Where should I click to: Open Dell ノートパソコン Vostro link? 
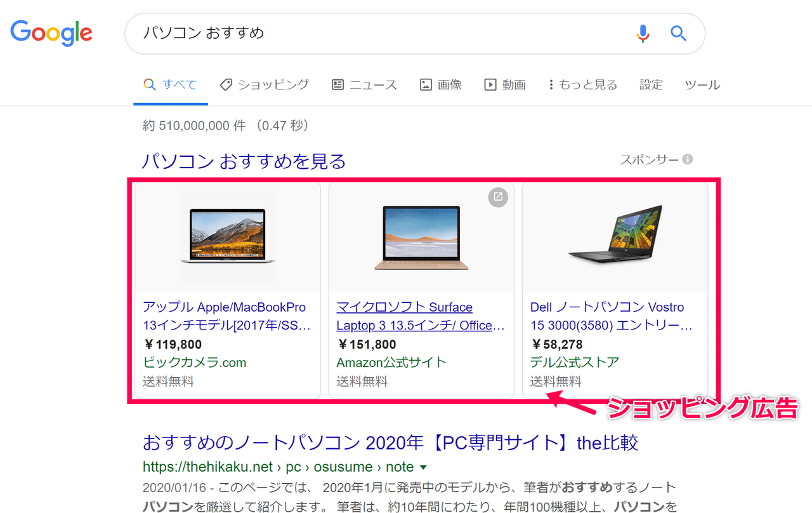612,316
